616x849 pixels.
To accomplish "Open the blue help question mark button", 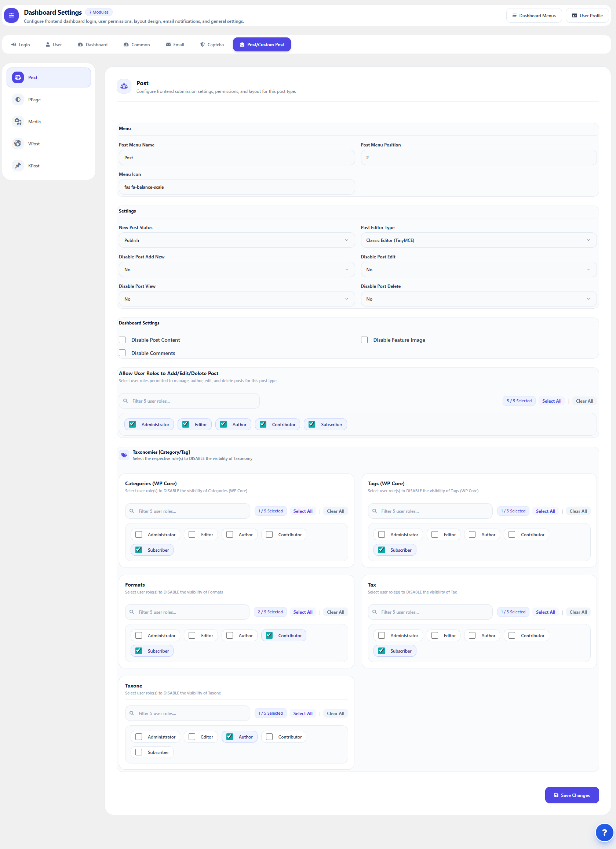I will click(x=604, y=832).
